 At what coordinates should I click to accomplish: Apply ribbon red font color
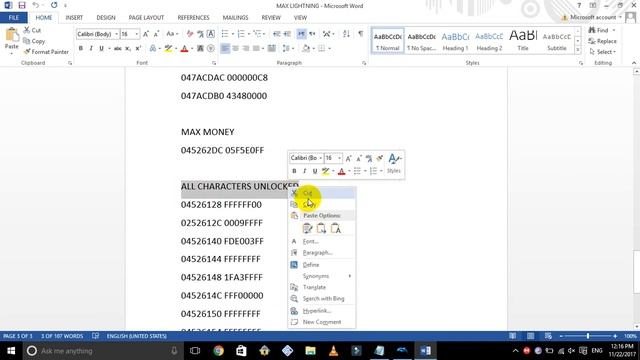[184, 49]
